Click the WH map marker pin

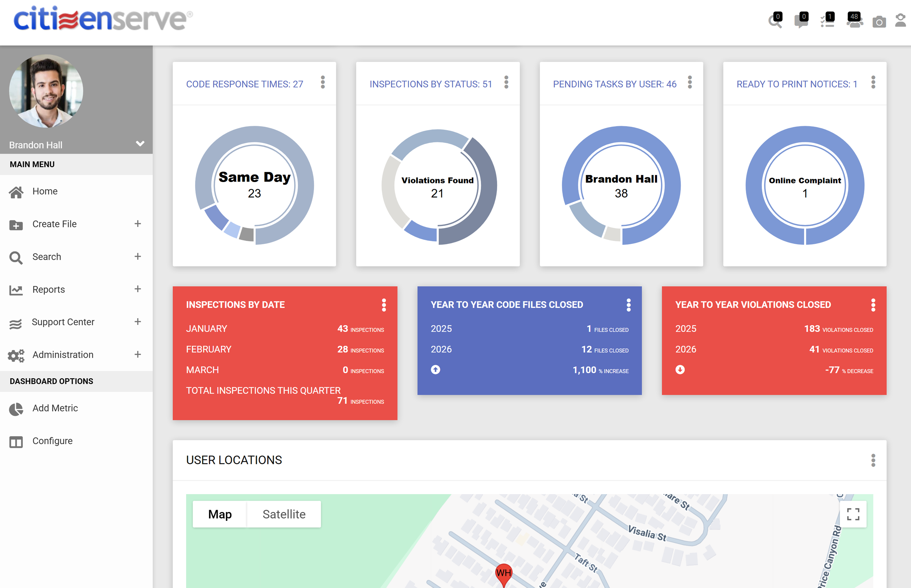[504, 573]
